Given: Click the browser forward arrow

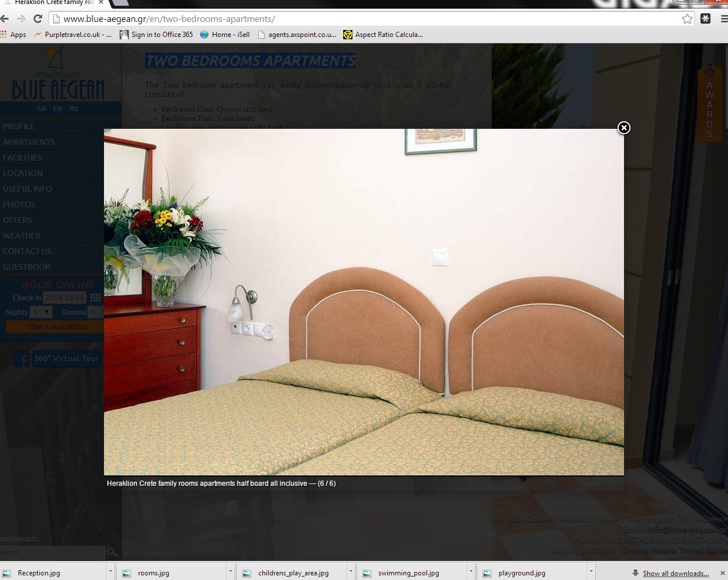Looking at the screenshot, I should click(21, 18).
